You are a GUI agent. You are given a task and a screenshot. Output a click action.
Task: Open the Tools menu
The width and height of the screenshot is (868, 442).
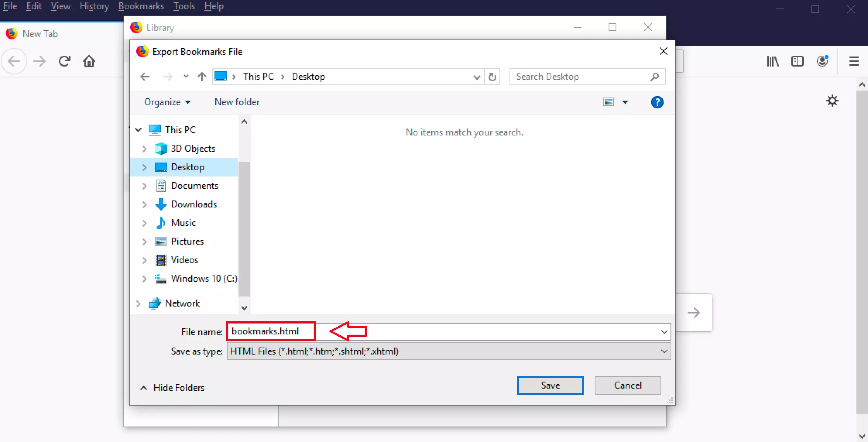[184, 6]
